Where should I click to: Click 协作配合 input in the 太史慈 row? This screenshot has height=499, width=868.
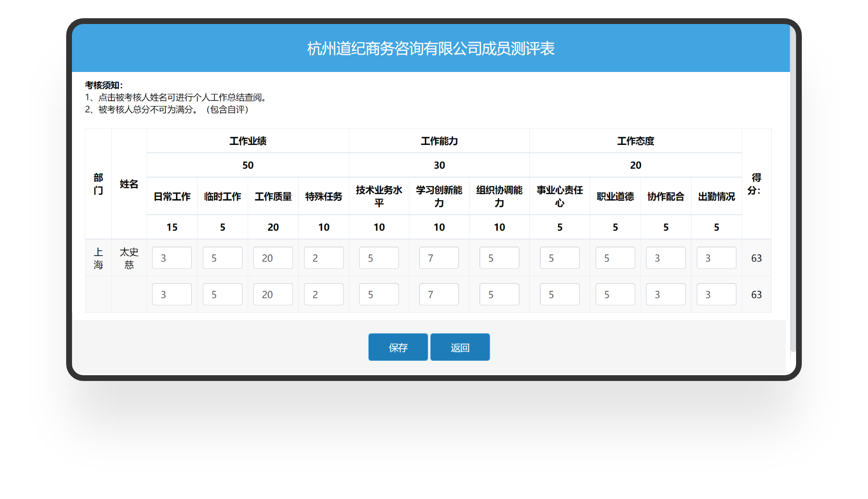(666, 258)
